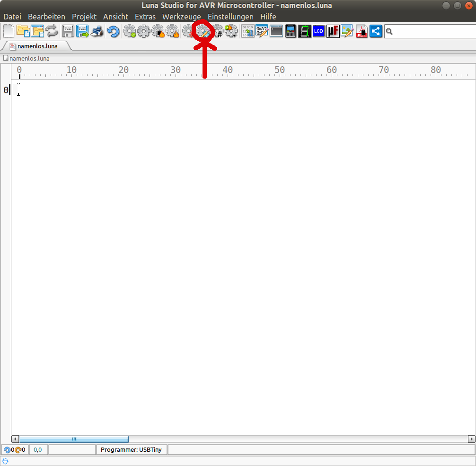Viewport: 476px width, 466px height.
Task: Open the µF capacitor calculator icon
Action: [333, 31]
